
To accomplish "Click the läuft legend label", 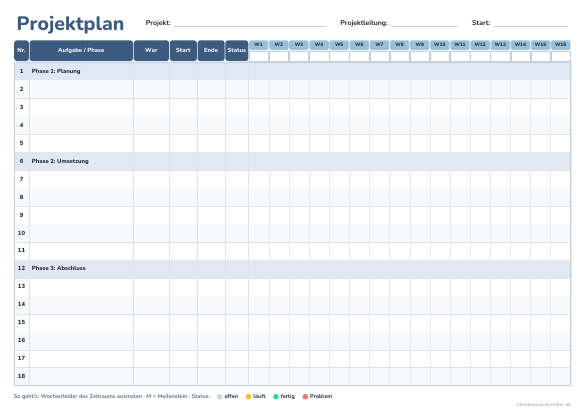I will tap(259, 396).
